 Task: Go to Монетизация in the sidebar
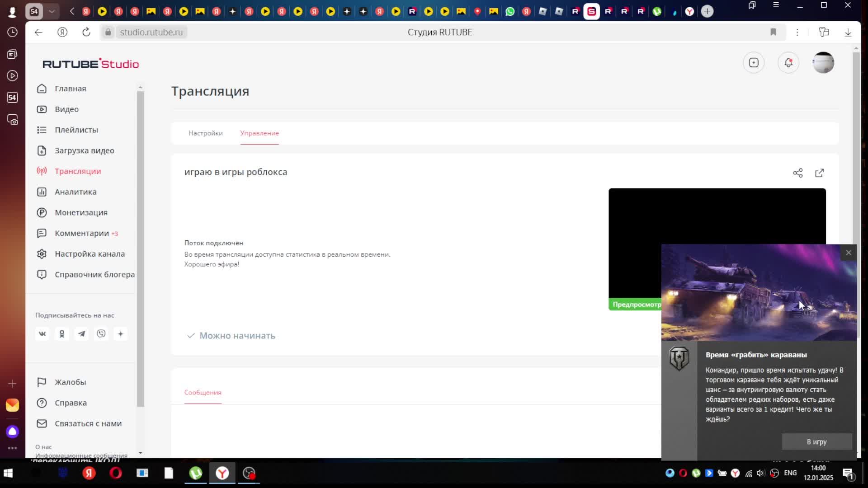(81, 212)
